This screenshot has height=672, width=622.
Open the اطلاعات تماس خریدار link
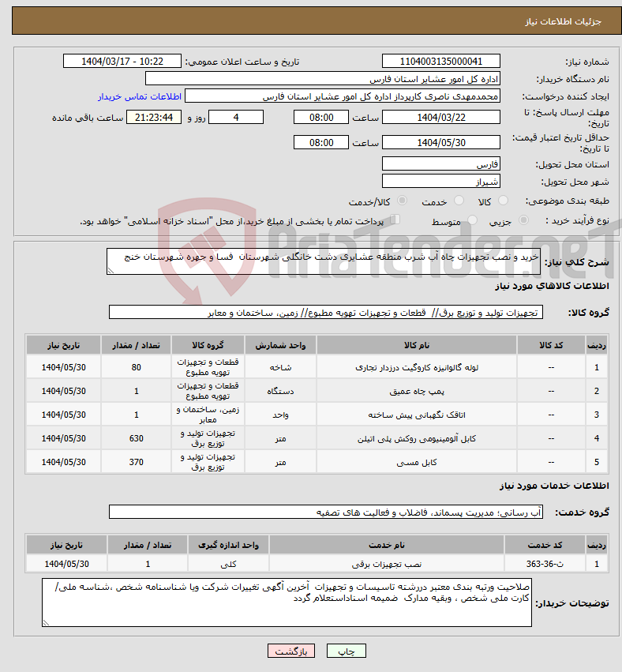(x=140, y=96)
